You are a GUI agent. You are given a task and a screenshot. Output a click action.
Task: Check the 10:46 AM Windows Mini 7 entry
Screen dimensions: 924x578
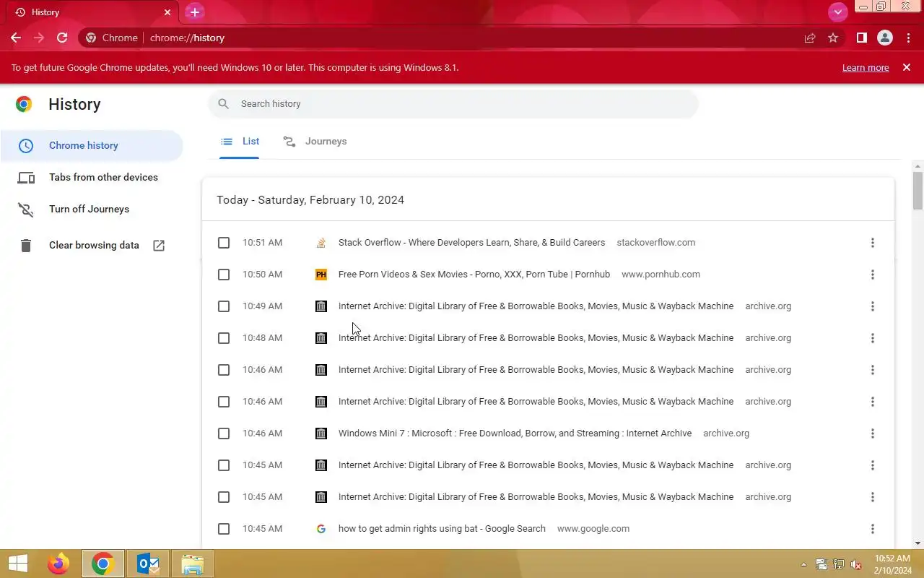224,433
